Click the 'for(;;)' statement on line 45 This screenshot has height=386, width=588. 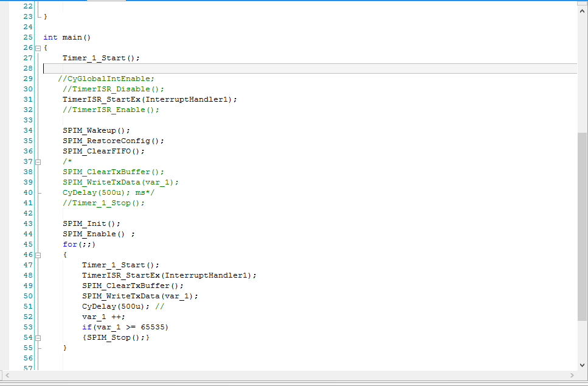tap(79, 244)
